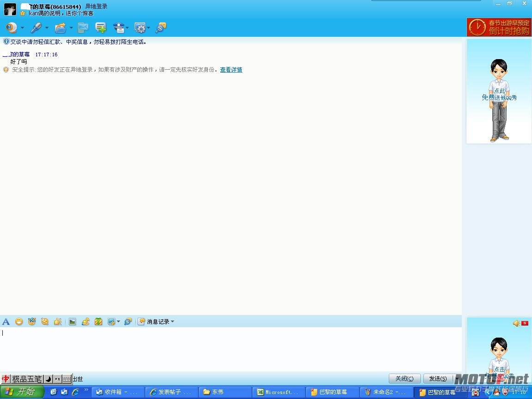Screen dimensions: 532x399
Task: Open font settings with the letter A icon
Action: coord(6,321)
